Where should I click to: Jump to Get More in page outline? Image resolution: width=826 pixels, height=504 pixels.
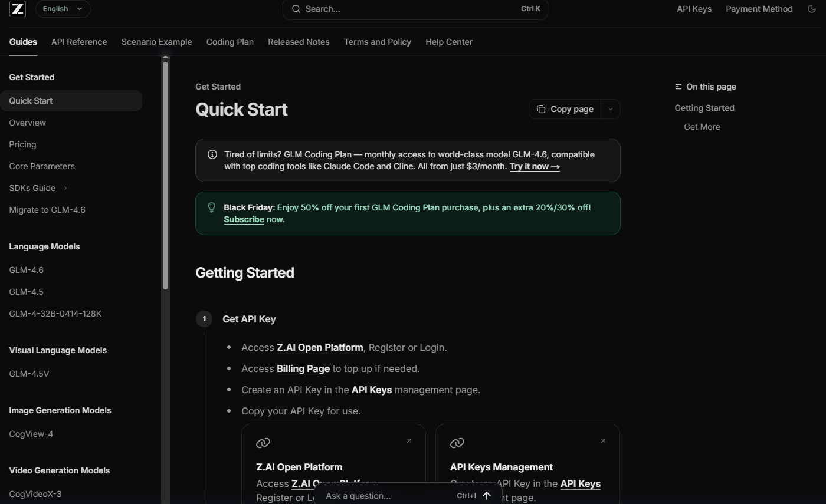coord(702,127)
